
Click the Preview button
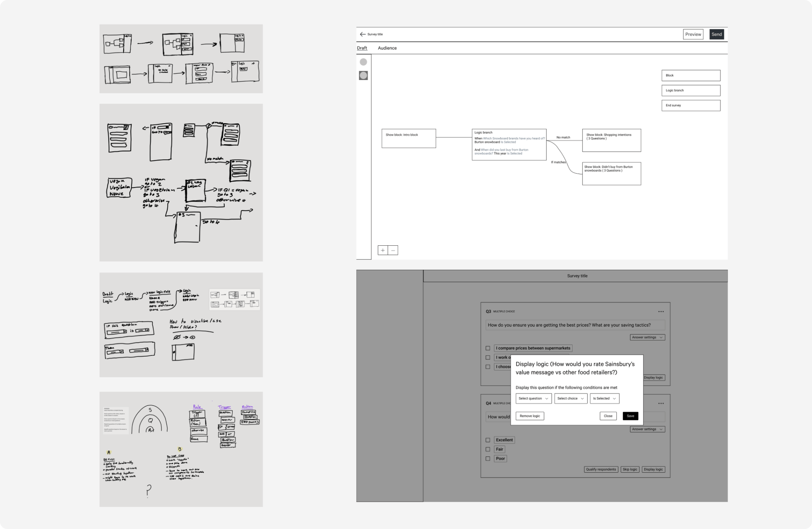(x=693, y=34)
